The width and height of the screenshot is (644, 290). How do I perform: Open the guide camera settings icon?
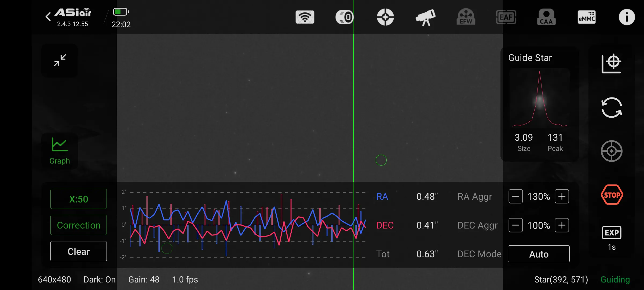click(x=345, y=17)
